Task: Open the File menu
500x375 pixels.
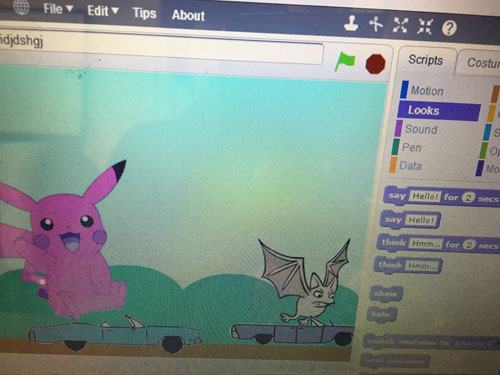Action: 58,9
